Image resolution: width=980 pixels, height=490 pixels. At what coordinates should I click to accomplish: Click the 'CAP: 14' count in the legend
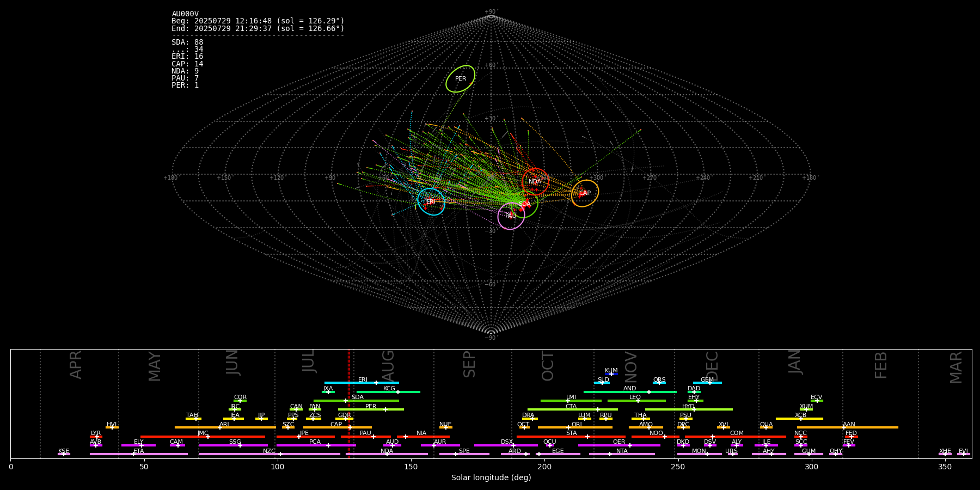(x=187, y=64)
